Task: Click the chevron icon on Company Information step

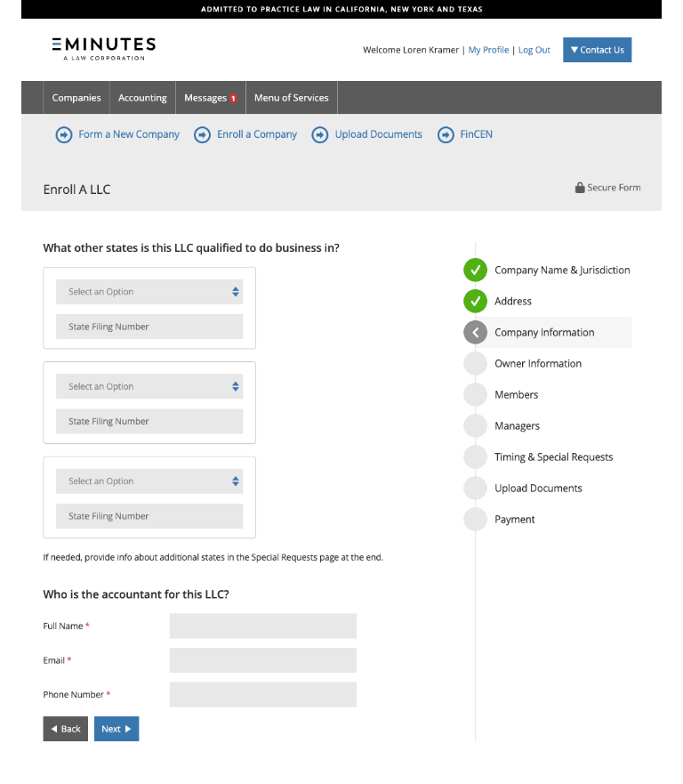Action: [475, 332]
